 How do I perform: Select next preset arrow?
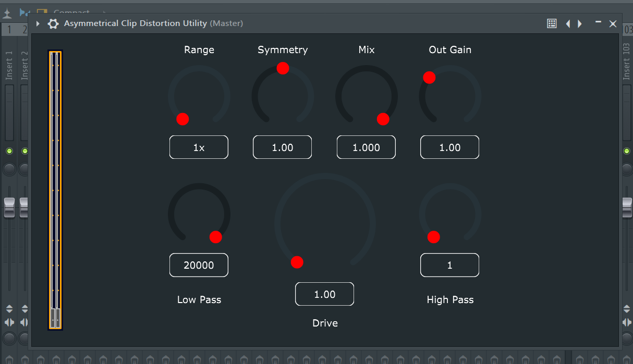[x=580, y=23]
